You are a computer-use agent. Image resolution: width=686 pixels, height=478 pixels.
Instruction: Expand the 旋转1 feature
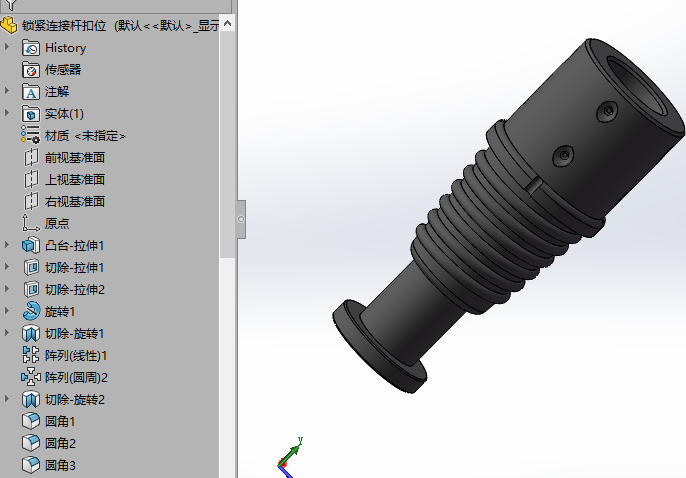(x=7, y=311)
